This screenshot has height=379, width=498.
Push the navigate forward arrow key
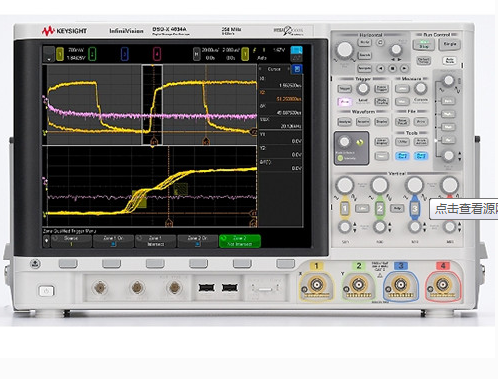point(404,68)
